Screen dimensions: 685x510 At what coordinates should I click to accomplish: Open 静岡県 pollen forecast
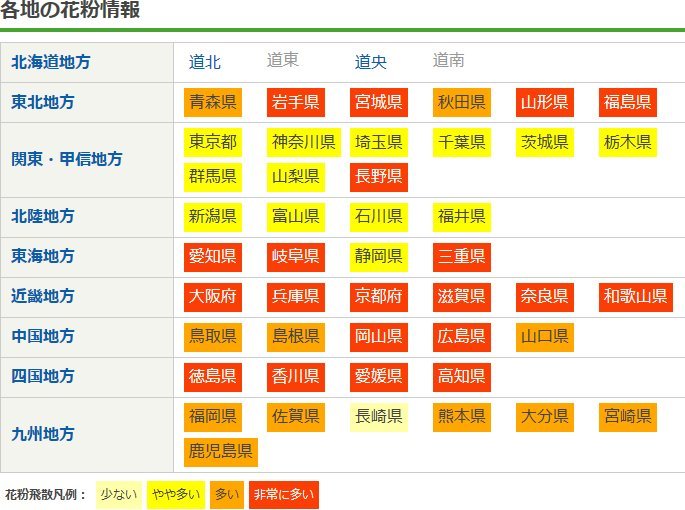(379, 256)
